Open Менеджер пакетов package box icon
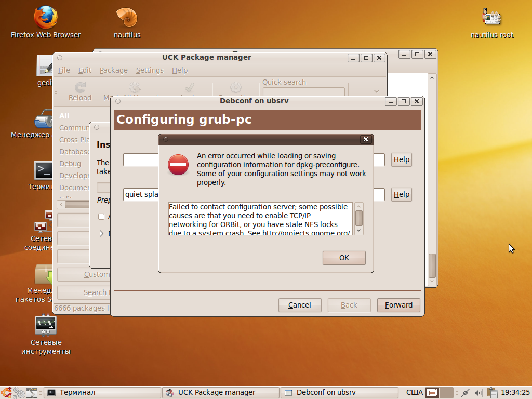Screen dimensions: 532x399 pyautogui.click(x=44, y=274)
